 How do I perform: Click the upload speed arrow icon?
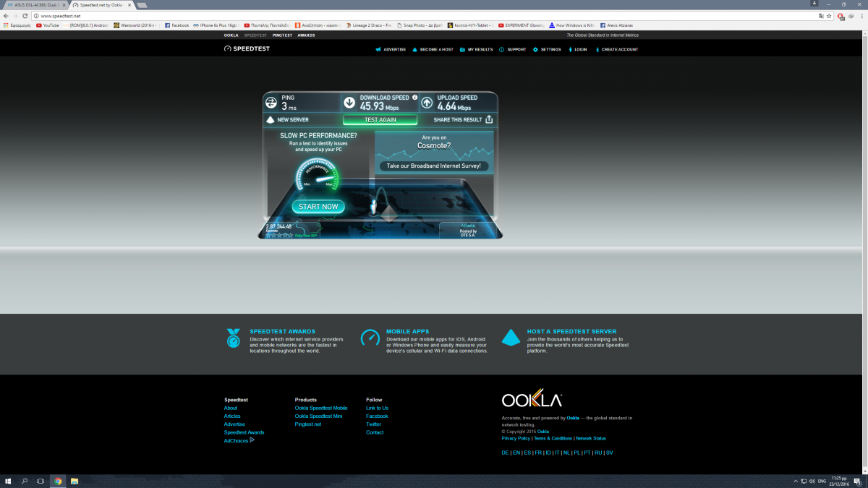(x=427, y=103)
